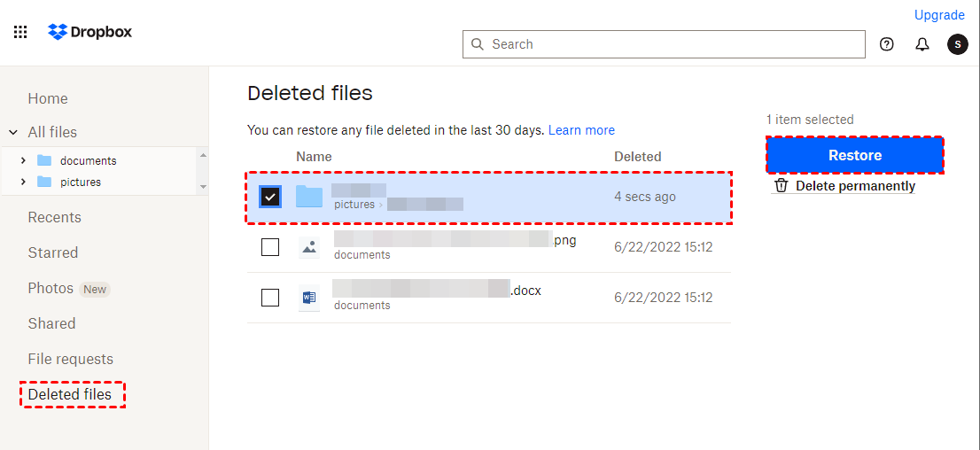The image size is (980, 450).
Task: Click the Word document file icon
Action: point(309,298)
